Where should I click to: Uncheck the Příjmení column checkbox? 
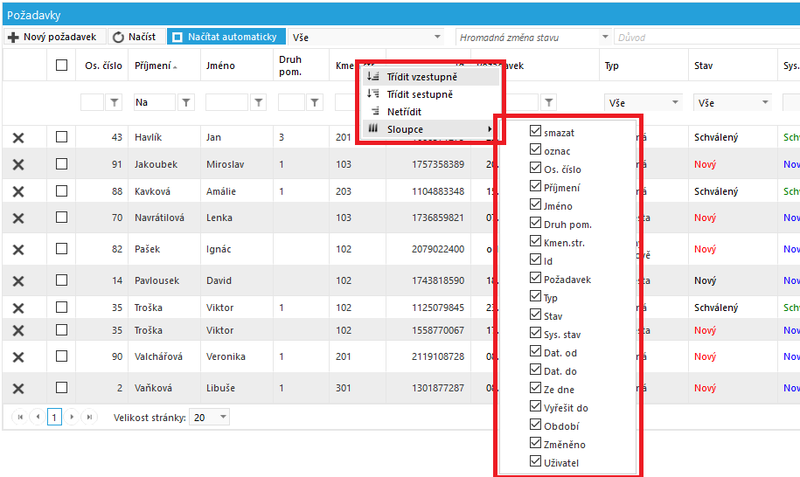pos(535,186)
